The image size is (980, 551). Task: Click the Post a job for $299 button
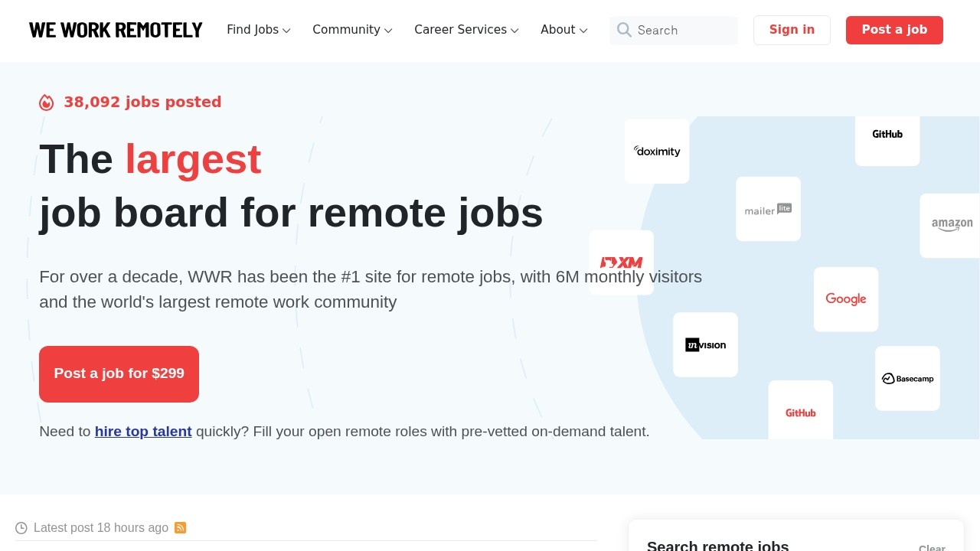tap(119, 373)
